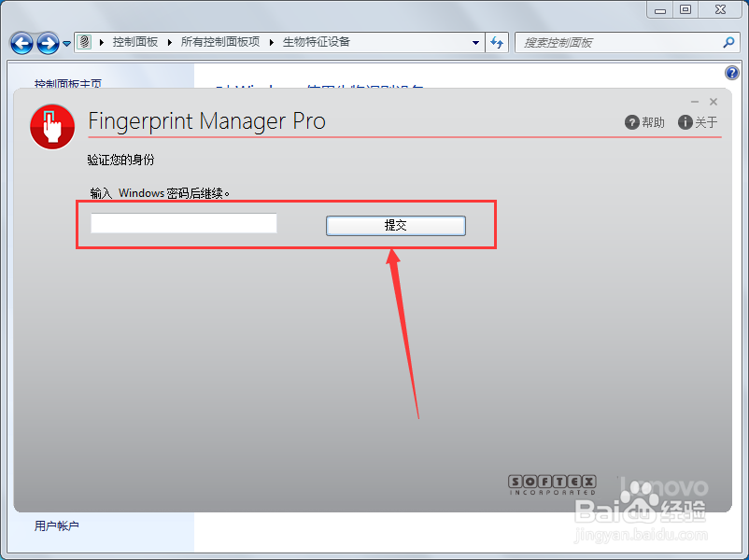
Task: Open 用户帐户 link in sidebar
Action: [x=56, y=526]
